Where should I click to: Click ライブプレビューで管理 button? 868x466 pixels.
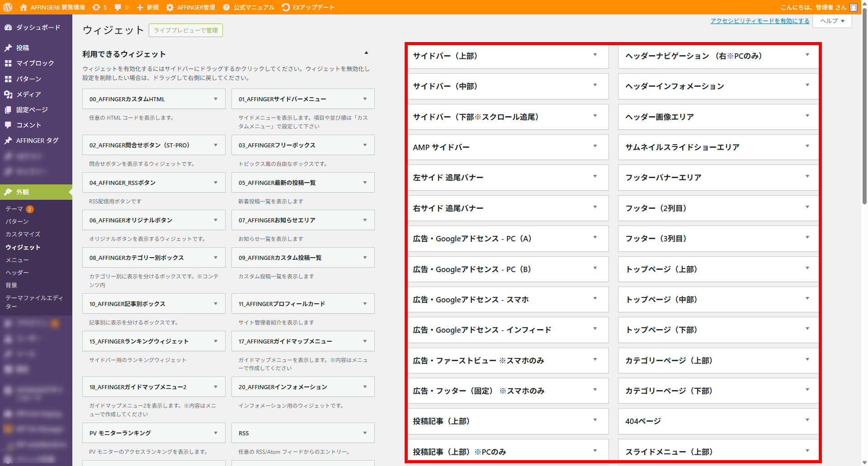(x=186, y=30)
